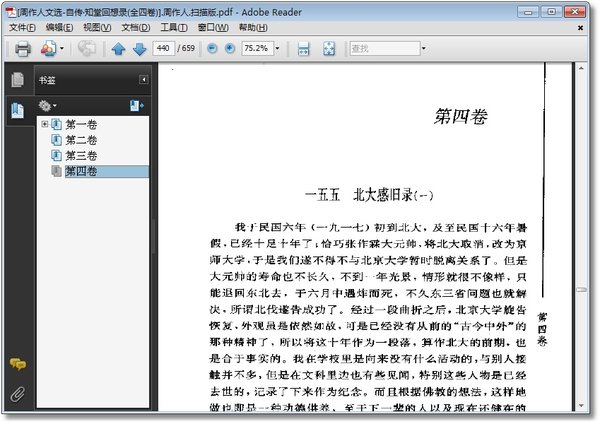
Task: Click the 书签 panel title
Action: tap(47, 80)
